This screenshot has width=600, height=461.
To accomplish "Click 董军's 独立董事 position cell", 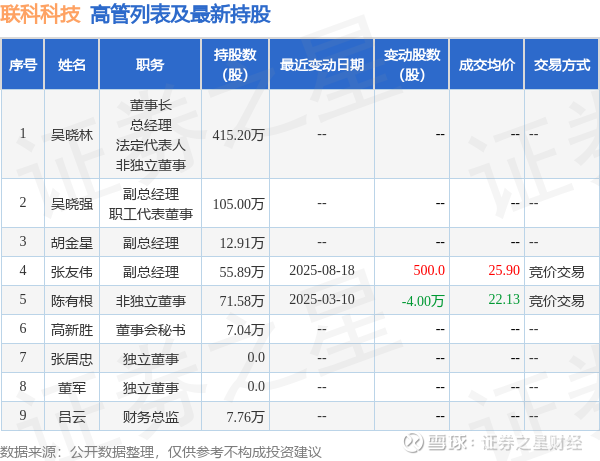I will click(x=150, y=388).
